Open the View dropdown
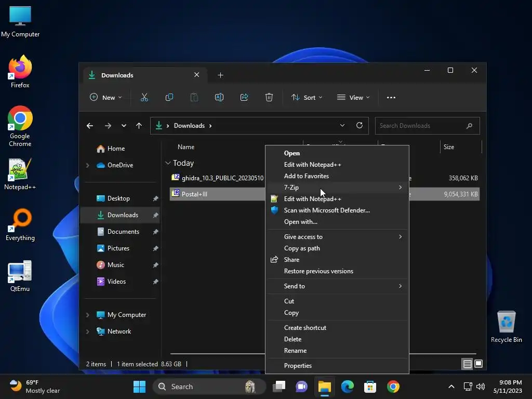This screenshot has width=532, height=399. coord(353,97)
